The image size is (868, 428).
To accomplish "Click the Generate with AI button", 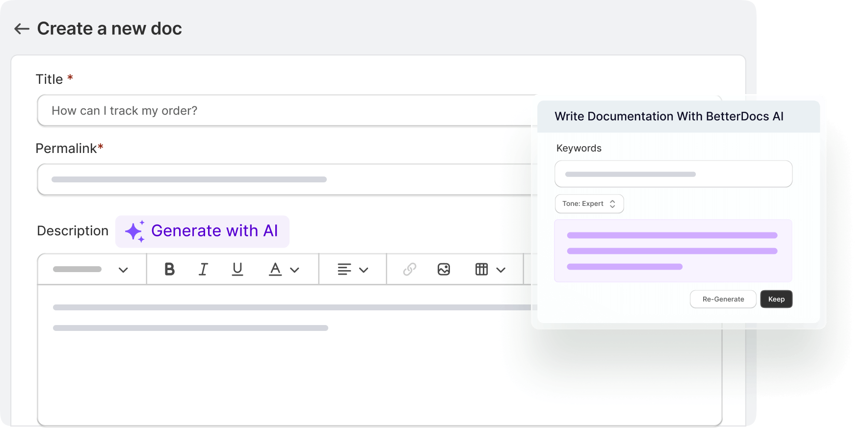I will click(x=202, y=231).
